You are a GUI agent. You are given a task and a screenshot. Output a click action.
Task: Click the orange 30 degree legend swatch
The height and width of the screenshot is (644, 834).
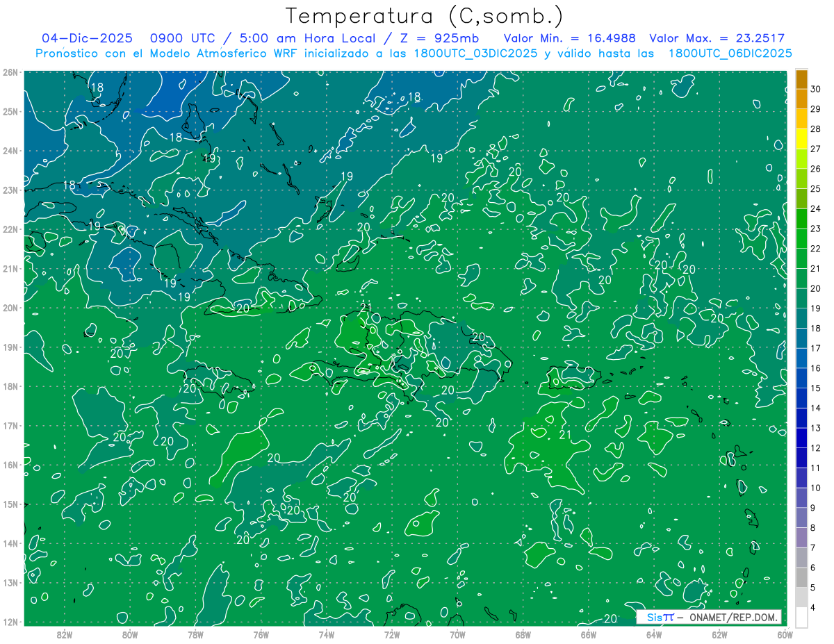click(801, 79)
